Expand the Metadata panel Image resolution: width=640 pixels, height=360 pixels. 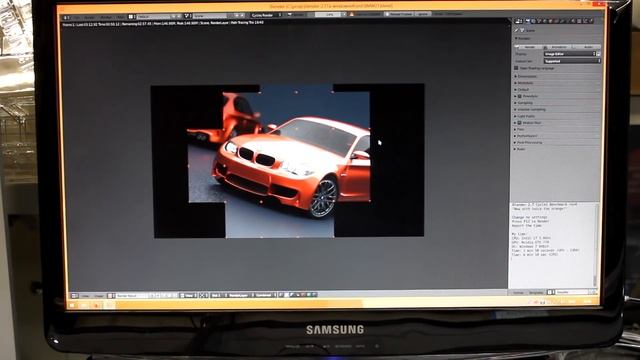pyautogui.click(x=525, y=83)
